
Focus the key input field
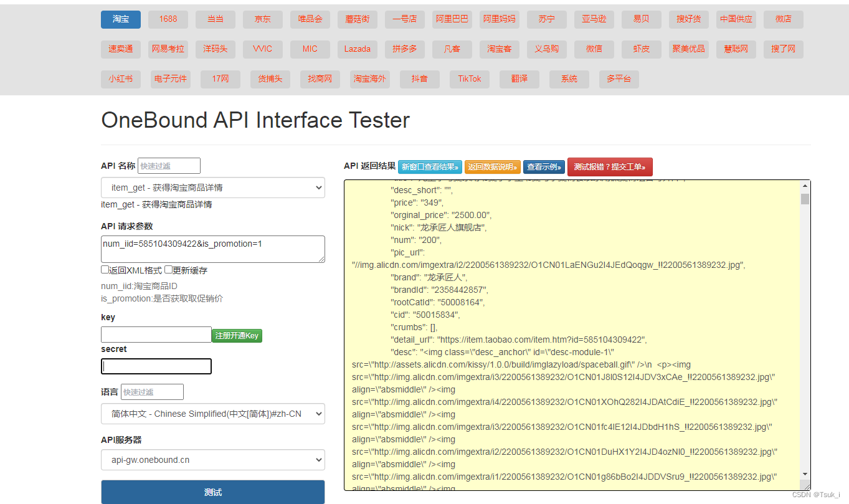point(156,335)
